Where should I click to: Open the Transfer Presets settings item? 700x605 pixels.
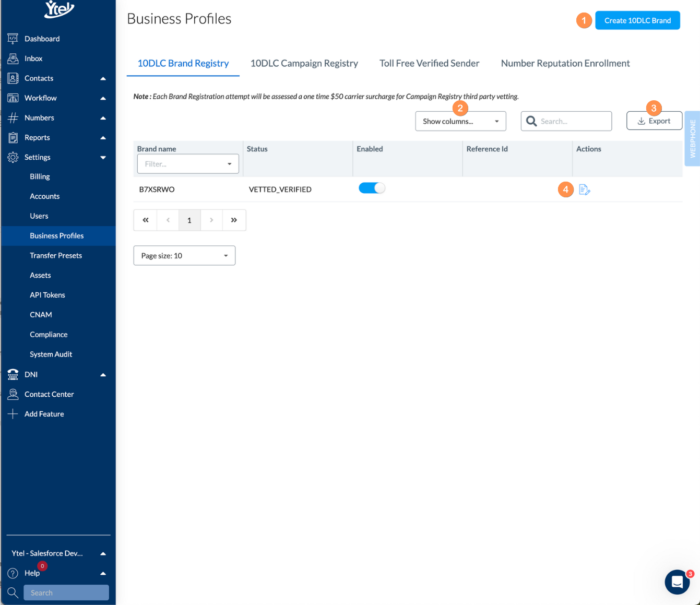[56, 255]
